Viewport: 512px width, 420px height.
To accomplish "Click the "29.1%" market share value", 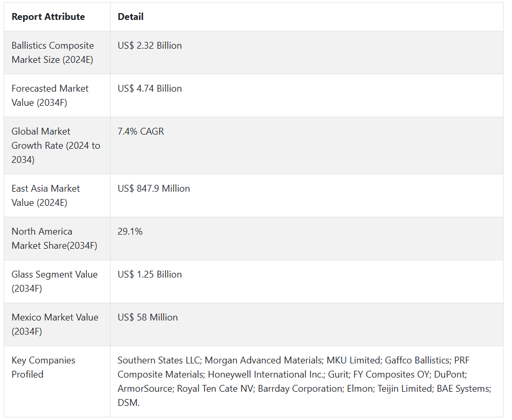I will click(x=130, y=231).
